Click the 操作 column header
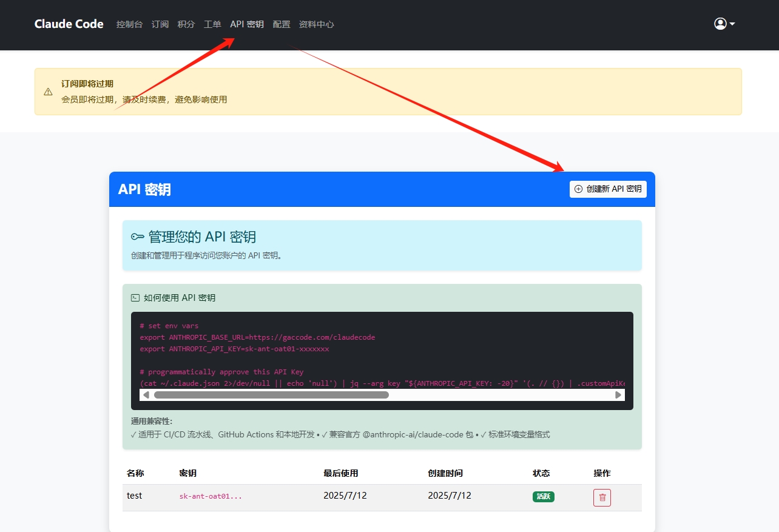 point(602,473)
